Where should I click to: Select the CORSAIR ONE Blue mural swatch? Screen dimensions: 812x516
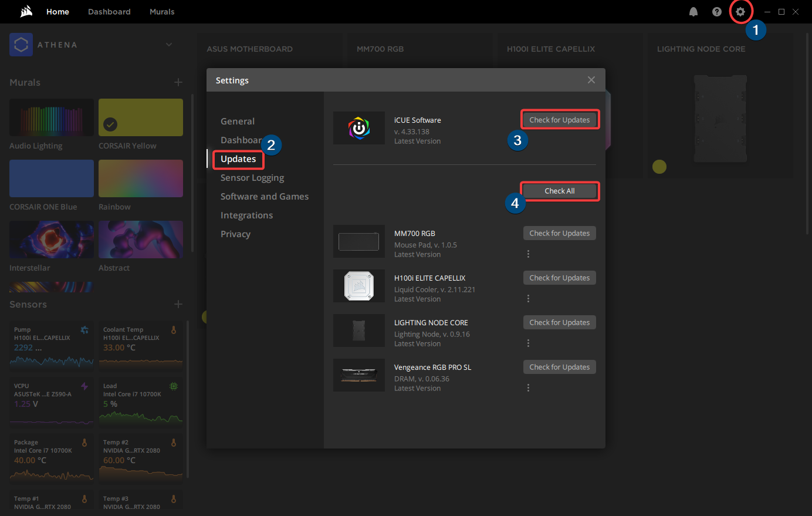[52, 178]
